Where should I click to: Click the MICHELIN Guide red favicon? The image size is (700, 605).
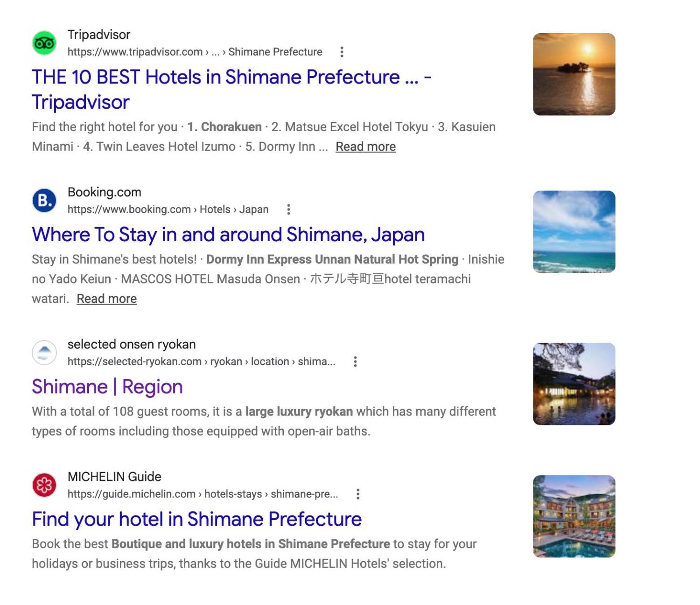44,485
